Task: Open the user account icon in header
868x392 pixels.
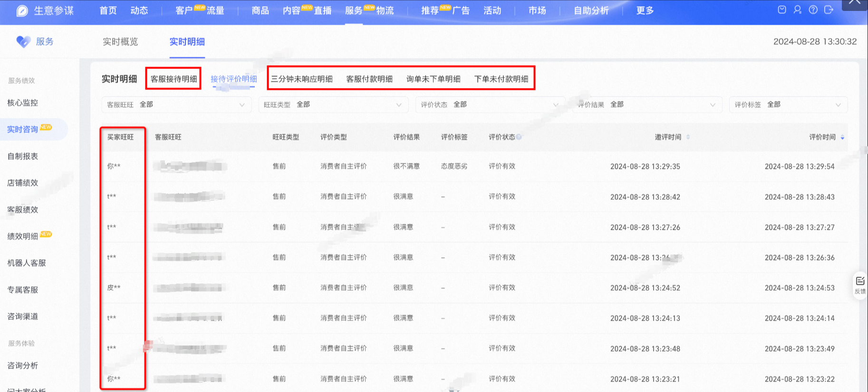Action: pos(798,10)
